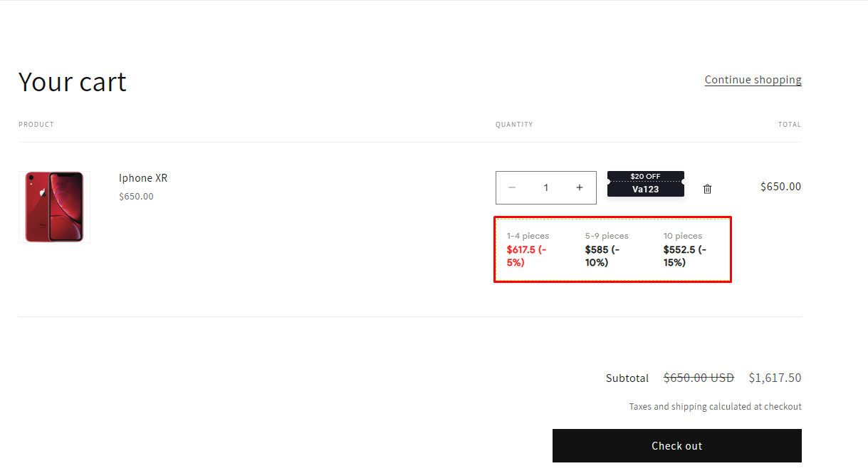Click the Check out button

(677, 446)
